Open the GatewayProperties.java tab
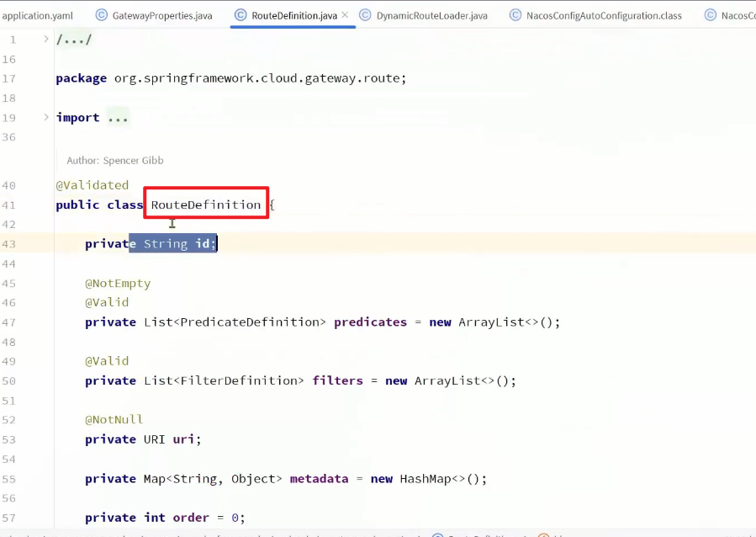 pyautogui.click(x=161, y=15)
